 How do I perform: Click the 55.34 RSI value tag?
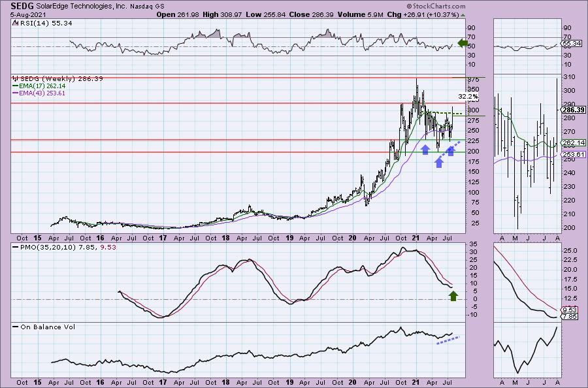572,44
